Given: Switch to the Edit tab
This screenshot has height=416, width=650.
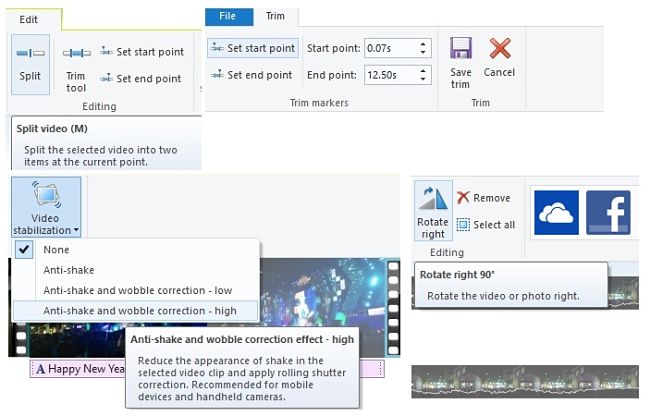Looking at the screenshot, I should tap(29, 19).
